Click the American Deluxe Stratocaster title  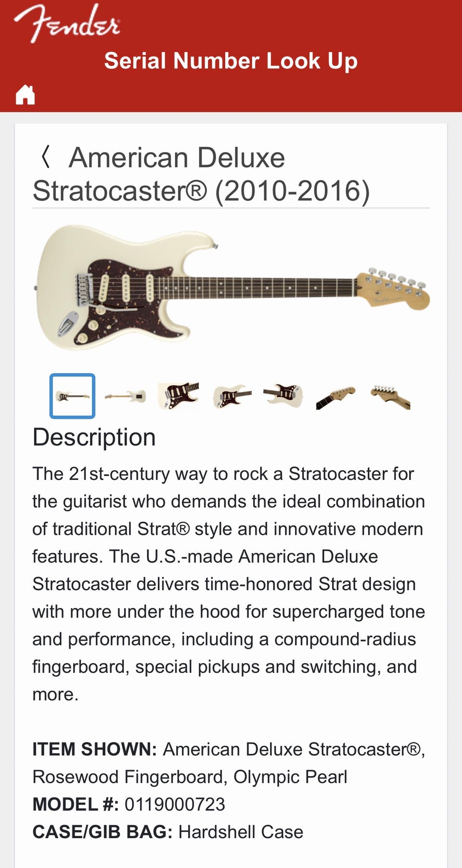coord(201,174)
